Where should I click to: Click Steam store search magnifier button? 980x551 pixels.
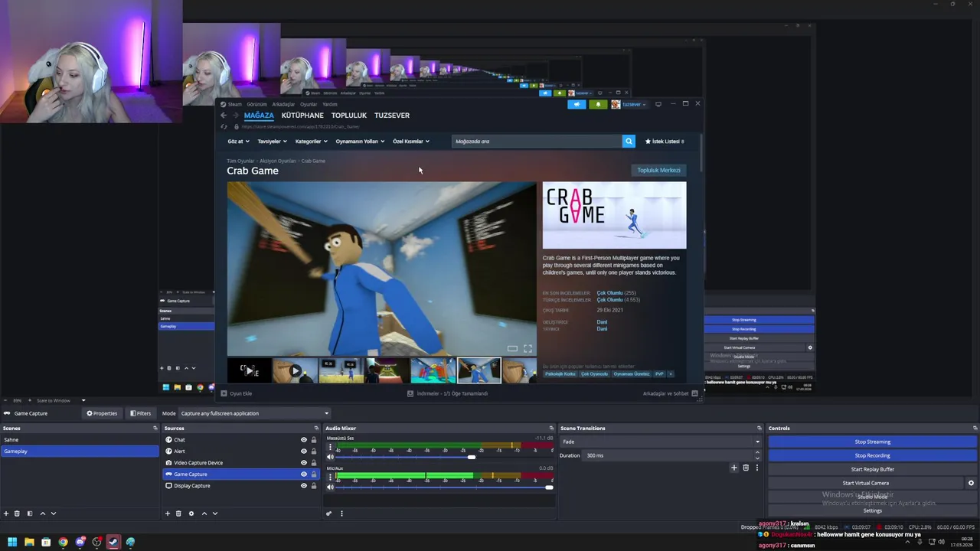pos(629,141)
